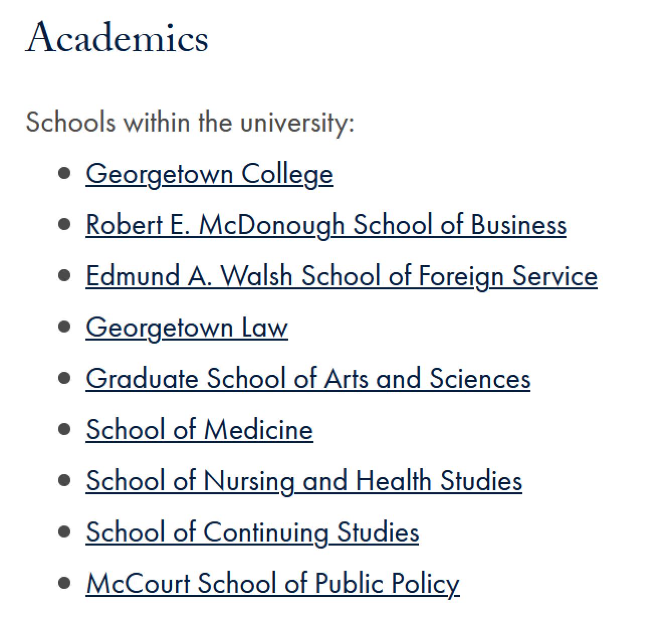
Task: Click the Academics heading
Action: coord(117,38)
